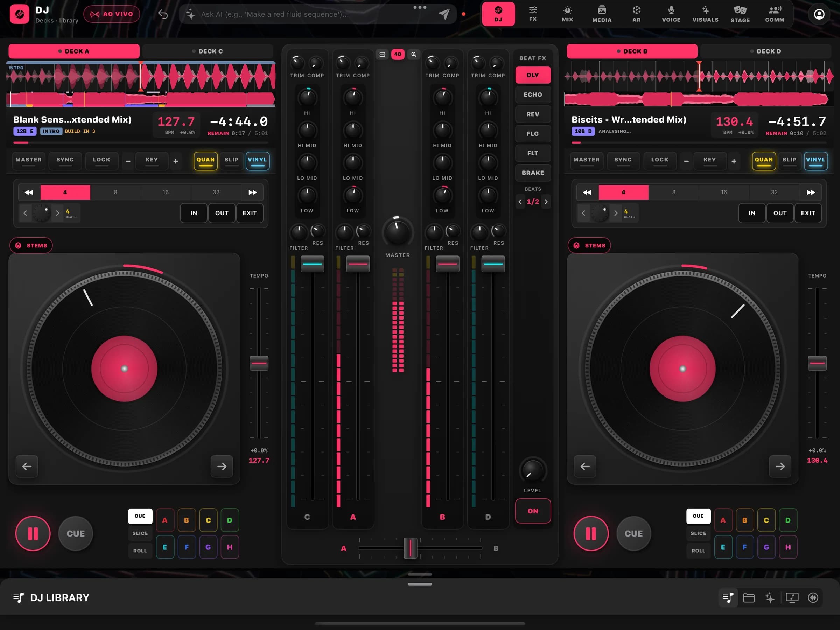
Task: Open the MEDIA section icon
Action: click(x=602, y=14)
